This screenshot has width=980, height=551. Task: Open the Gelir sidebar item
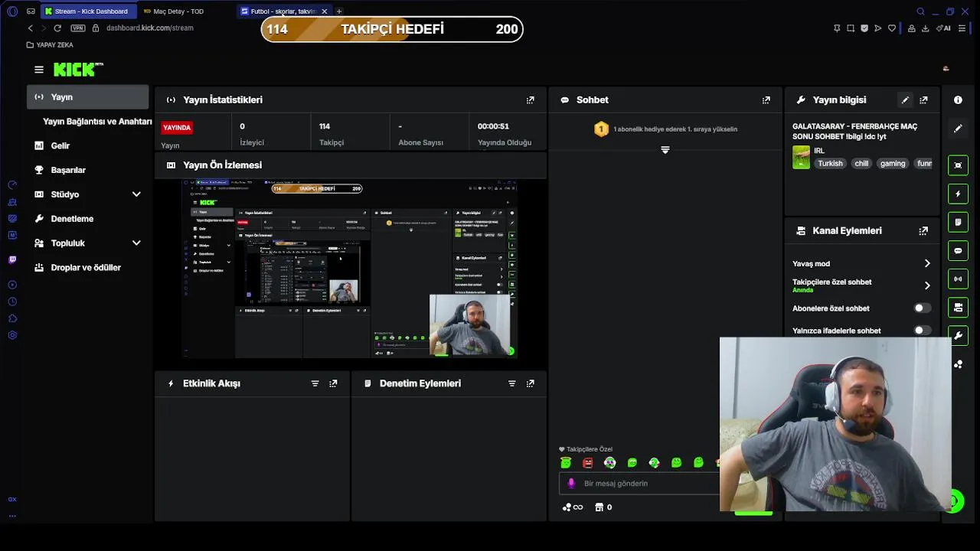[x=60, y=145]
